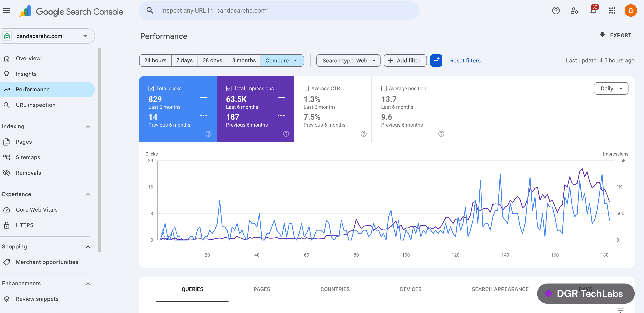Enable the Average CTR metric
The height and width of the screenshot is (313, 644).
click(306, 88)
